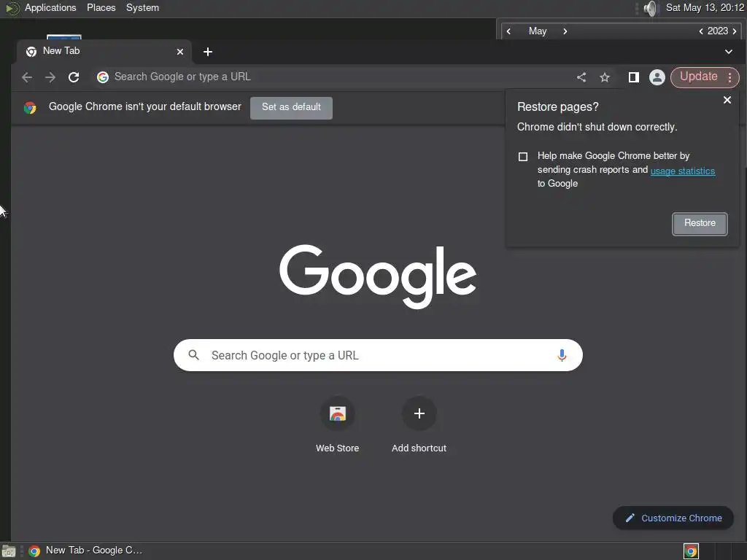Go back using the browser back arrow

[27, 77]
